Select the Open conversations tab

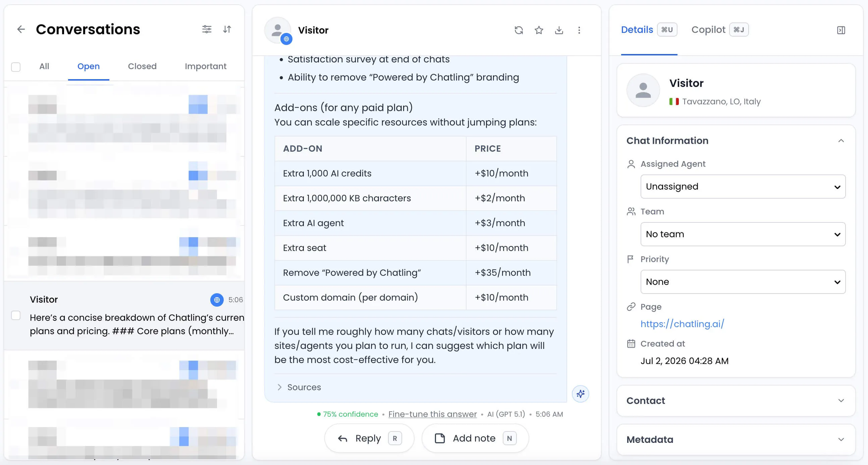[89, 66]
